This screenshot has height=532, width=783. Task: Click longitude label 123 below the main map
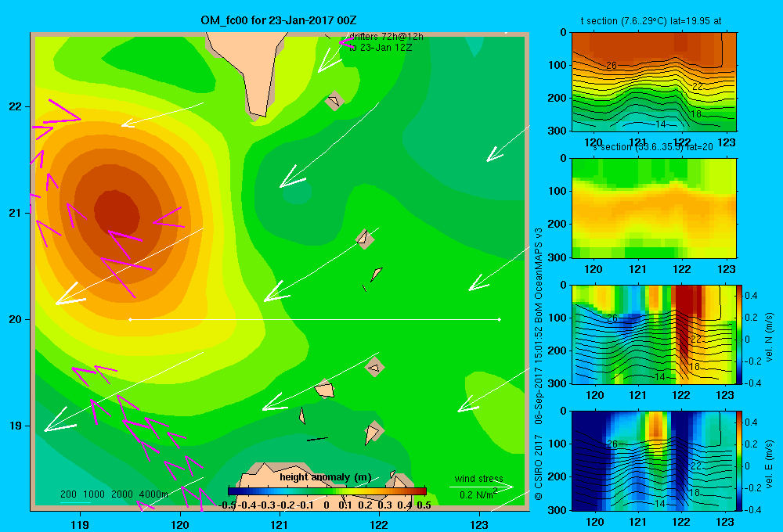pos(479,524)
